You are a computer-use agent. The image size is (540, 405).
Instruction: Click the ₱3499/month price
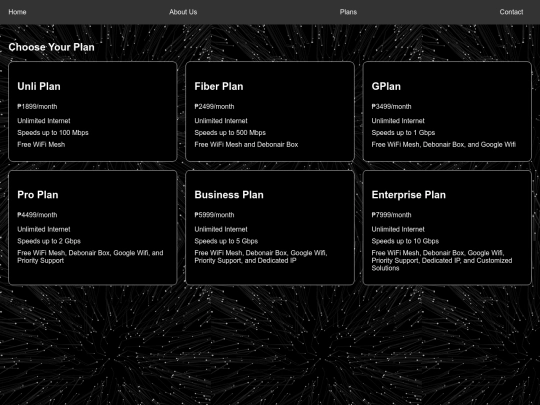pos(391,107)
